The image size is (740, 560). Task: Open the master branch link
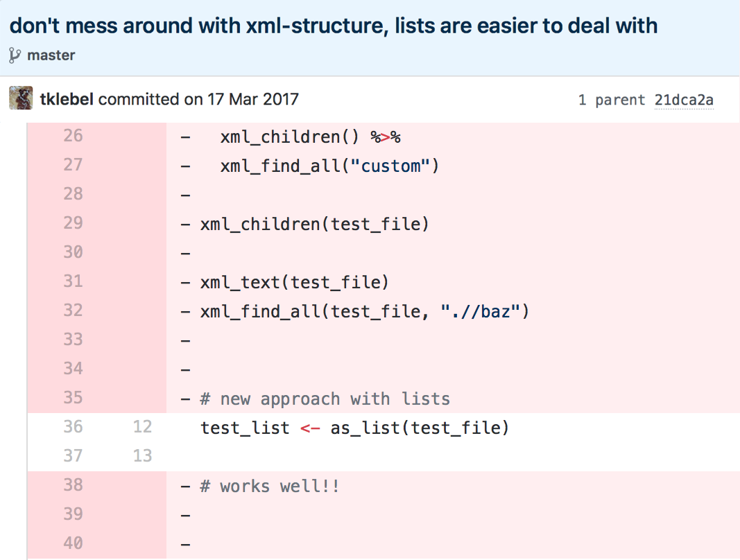pyautogui.click(x=51, y=55)
